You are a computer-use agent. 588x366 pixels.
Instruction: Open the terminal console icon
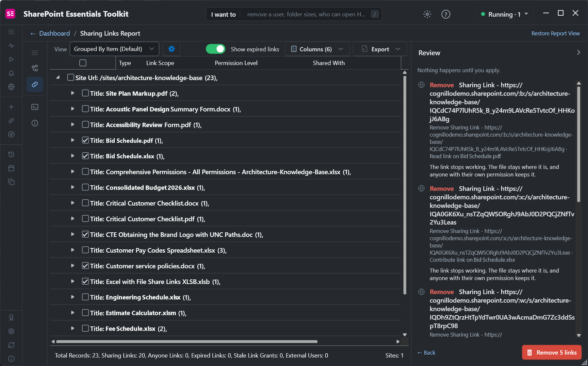click(35, 107)
